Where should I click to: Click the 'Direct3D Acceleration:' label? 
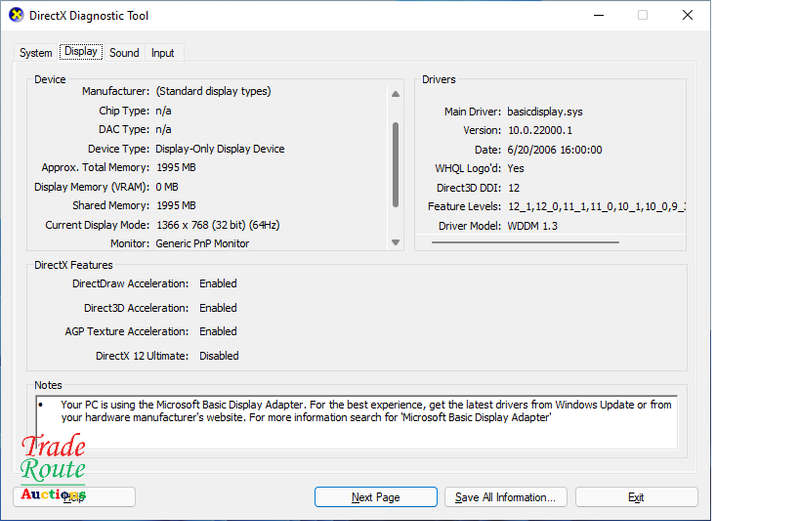[x=136, y=308]
